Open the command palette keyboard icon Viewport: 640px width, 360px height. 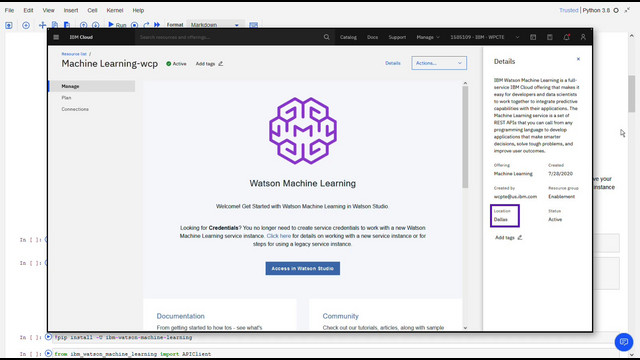coord(253,25)
